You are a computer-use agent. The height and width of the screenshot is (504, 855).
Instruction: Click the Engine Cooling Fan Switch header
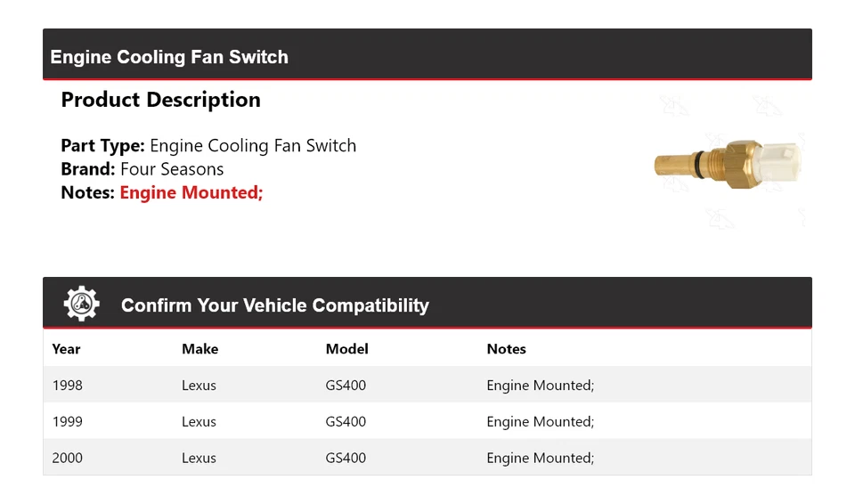[169, 57]
